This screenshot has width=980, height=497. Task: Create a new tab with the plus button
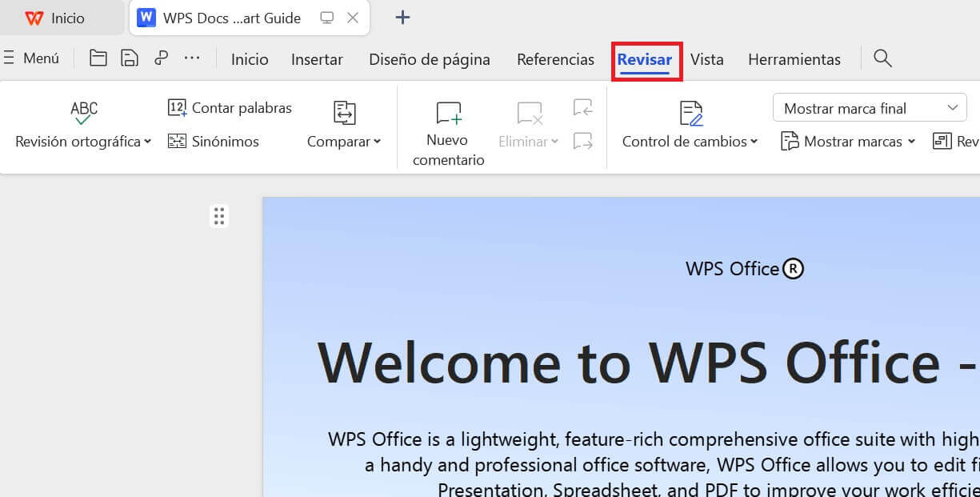click(x=402, y=17)
